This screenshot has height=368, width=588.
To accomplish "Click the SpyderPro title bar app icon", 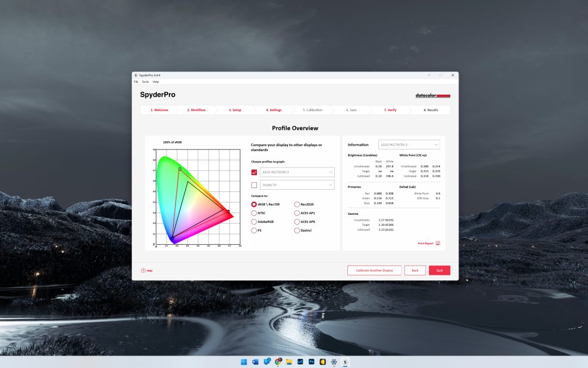I will click(x=136, y=75).
